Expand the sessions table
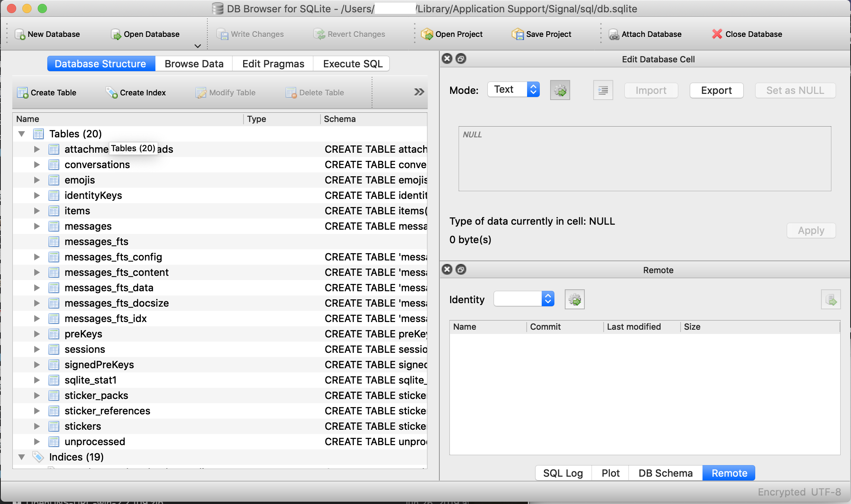The image size is (851, 504). pos(37,349)
